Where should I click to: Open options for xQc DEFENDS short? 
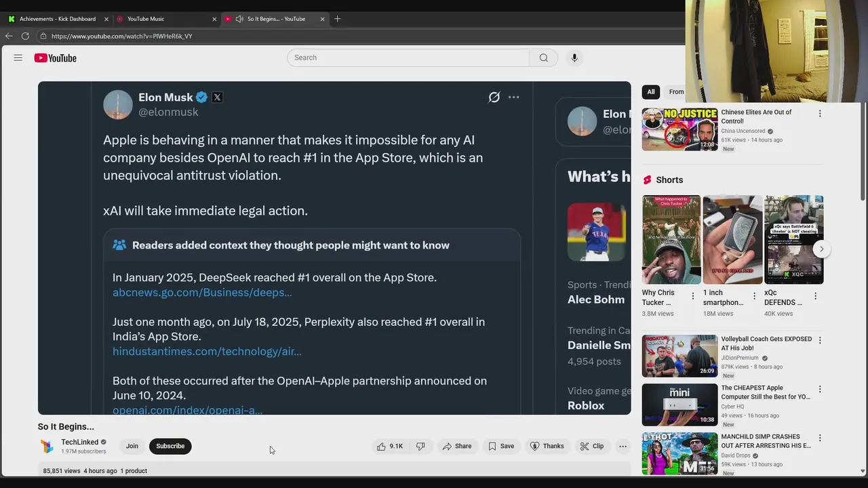[815, 296]
